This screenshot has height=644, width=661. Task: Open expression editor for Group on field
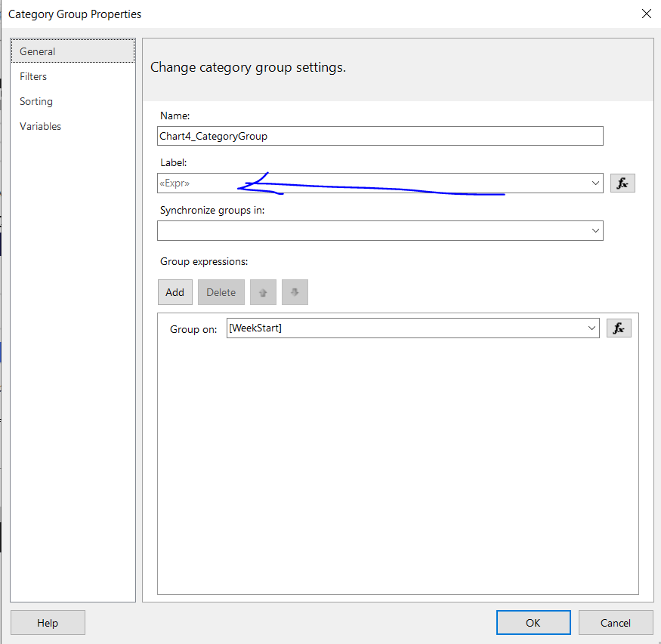tap(619, 328)
